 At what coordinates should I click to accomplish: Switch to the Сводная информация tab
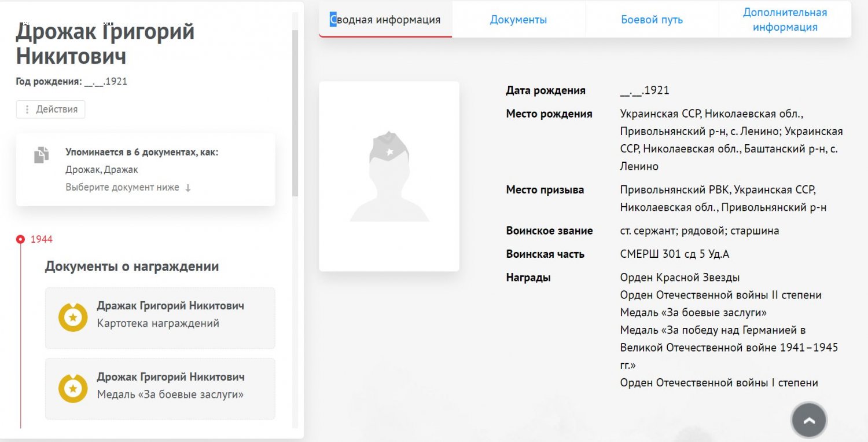(x=385, y=20)
